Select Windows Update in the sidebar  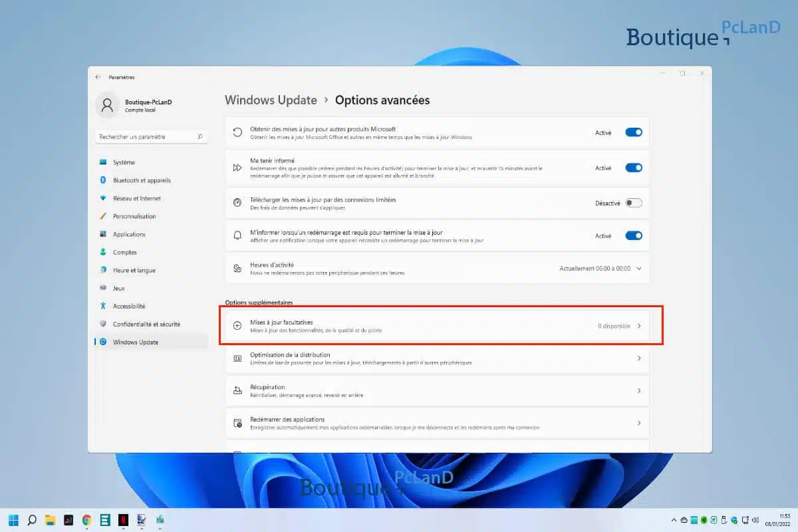pos(152,342)
